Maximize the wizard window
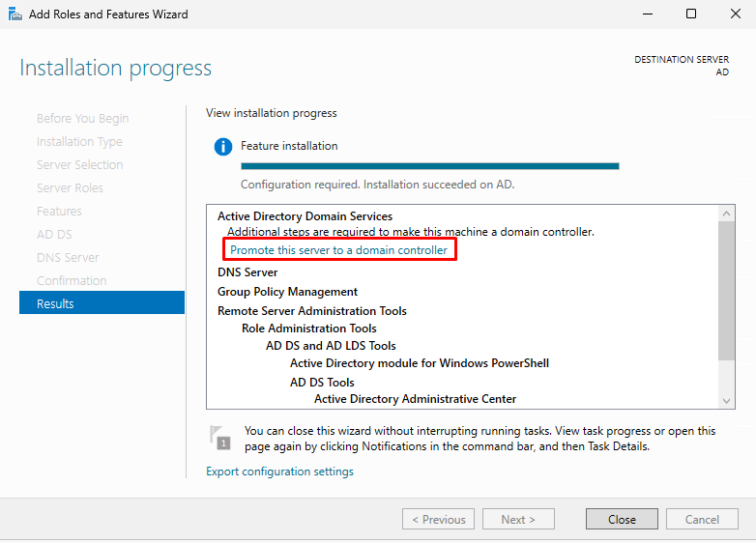The image size is (756, 543). tap(690, 14)
